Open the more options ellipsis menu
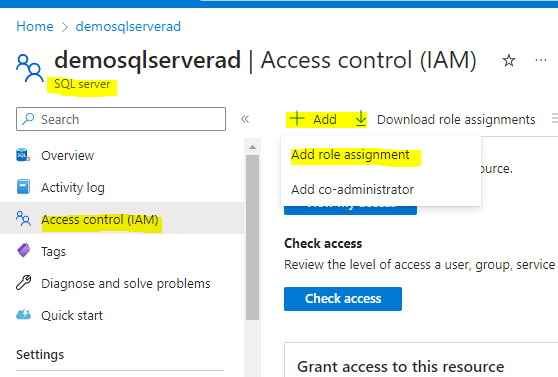Viewport: 558px width, 377px height. point(541,60)
